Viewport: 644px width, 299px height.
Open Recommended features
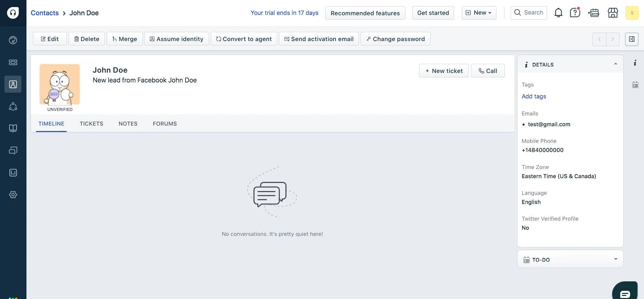365,13
